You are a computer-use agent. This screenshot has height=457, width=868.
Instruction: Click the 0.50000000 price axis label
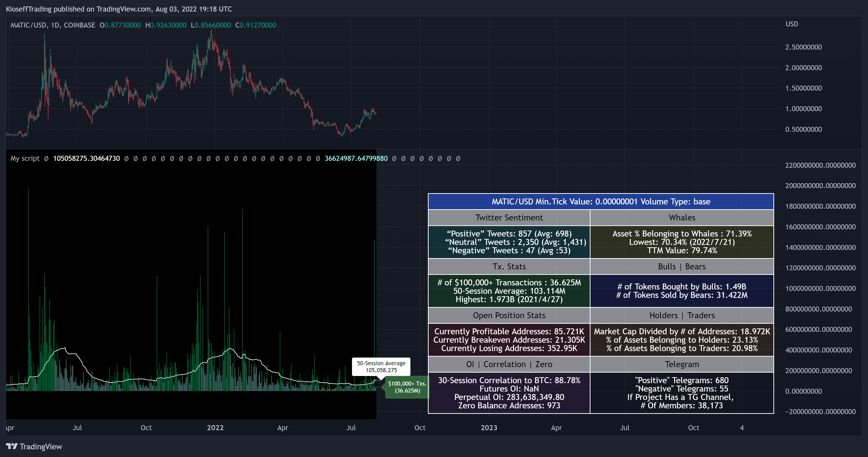tap(803, 129)
